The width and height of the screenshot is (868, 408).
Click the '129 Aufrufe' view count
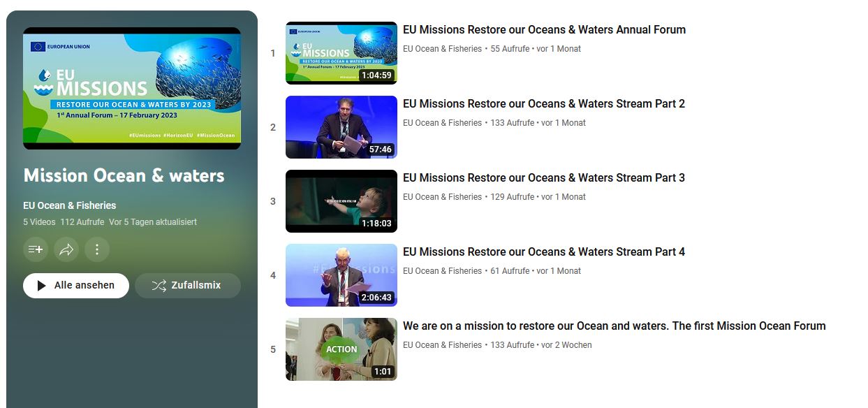click(513, 197)
